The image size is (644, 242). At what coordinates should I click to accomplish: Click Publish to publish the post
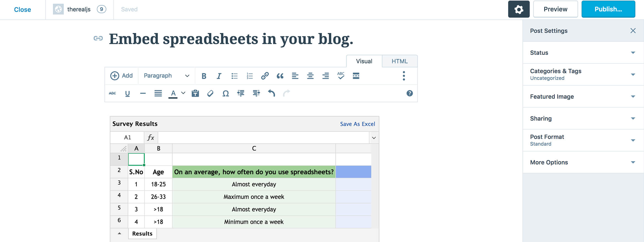pos(608,9)
